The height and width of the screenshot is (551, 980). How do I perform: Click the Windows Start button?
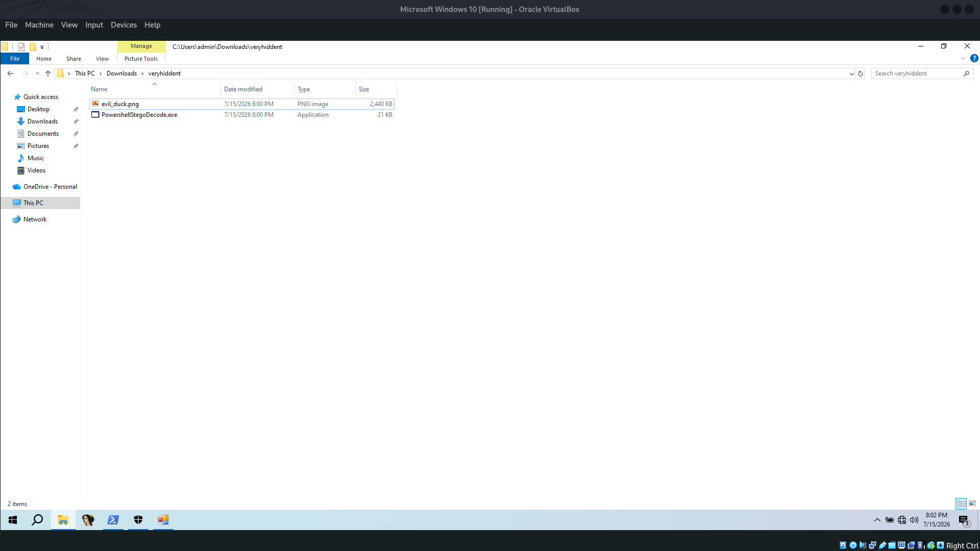[x=13, y=520]
